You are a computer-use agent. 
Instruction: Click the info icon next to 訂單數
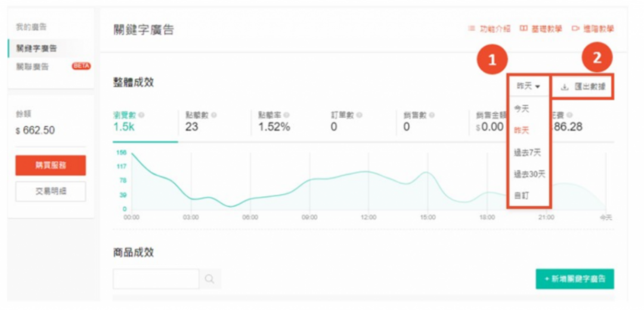pyautogui.click(x=360, y=115)
